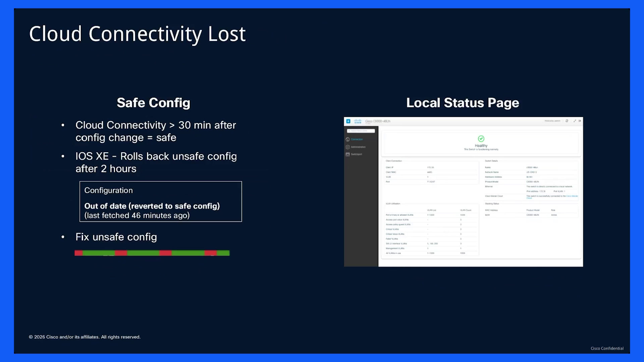Image resolution: width=644 pixels, height=362 pixels.
Task: Click the Safe Config heading
Action: click(153, 103)
